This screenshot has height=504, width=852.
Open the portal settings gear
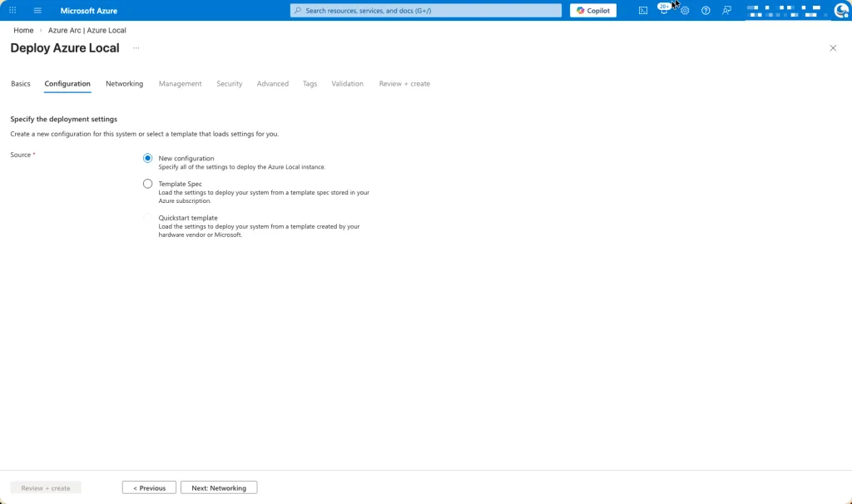(x=685, y=11)
